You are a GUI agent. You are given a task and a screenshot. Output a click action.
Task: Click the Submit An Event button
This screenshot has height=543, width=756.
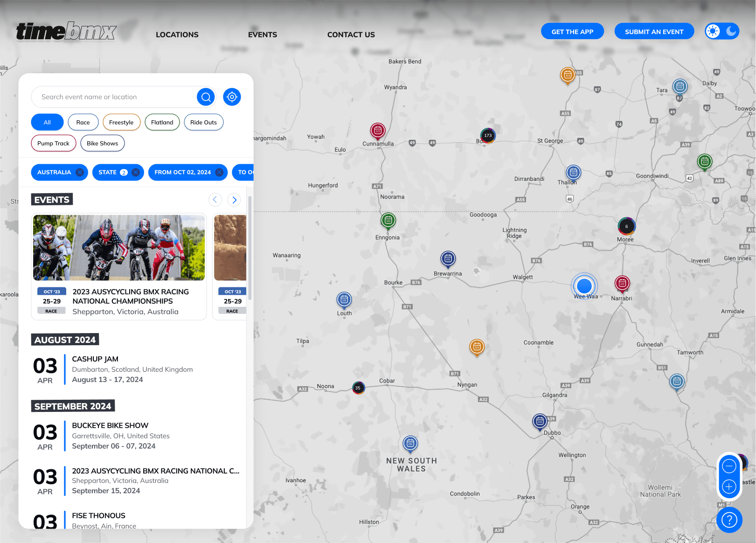click(654, 31)
